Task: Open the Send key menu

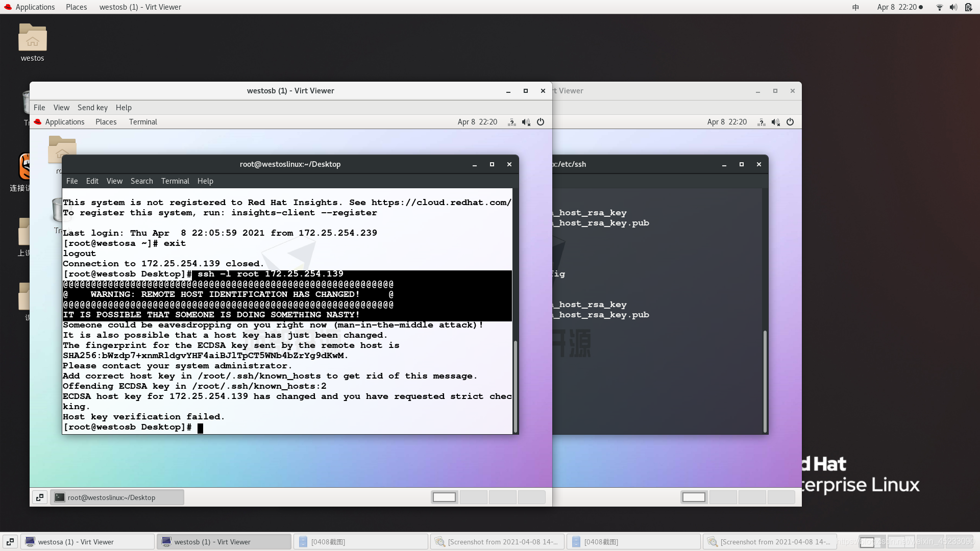Action: pyautogui.click(x=92, y=108)
